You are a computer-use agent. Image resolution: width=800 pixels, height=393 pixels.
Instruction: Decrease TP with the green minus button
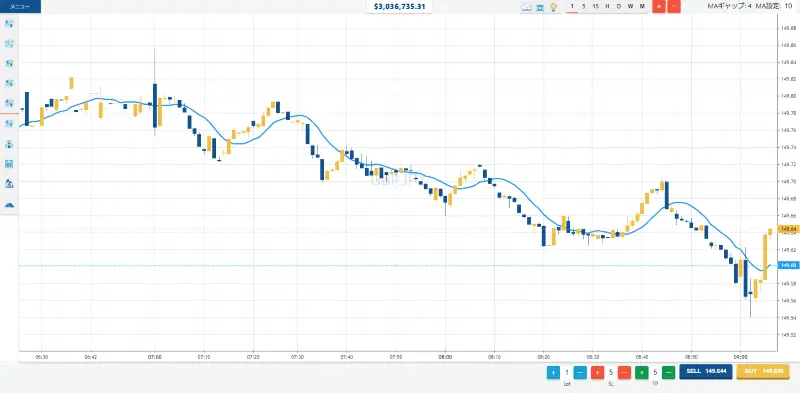point(668,372)
